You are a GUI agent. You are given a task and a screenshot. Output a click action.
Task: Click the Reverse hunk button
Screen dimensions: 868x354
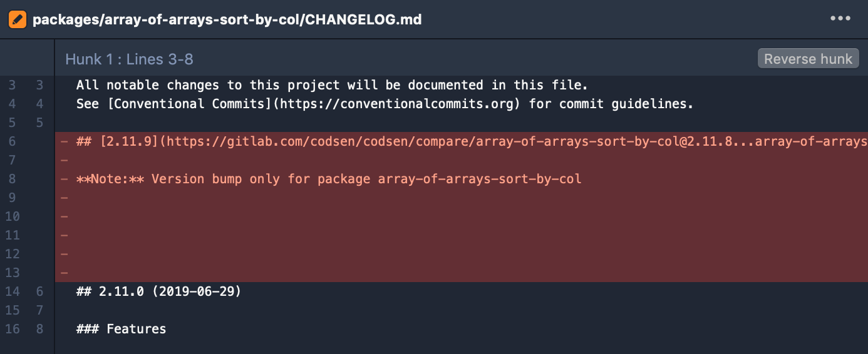coord(808,59)
